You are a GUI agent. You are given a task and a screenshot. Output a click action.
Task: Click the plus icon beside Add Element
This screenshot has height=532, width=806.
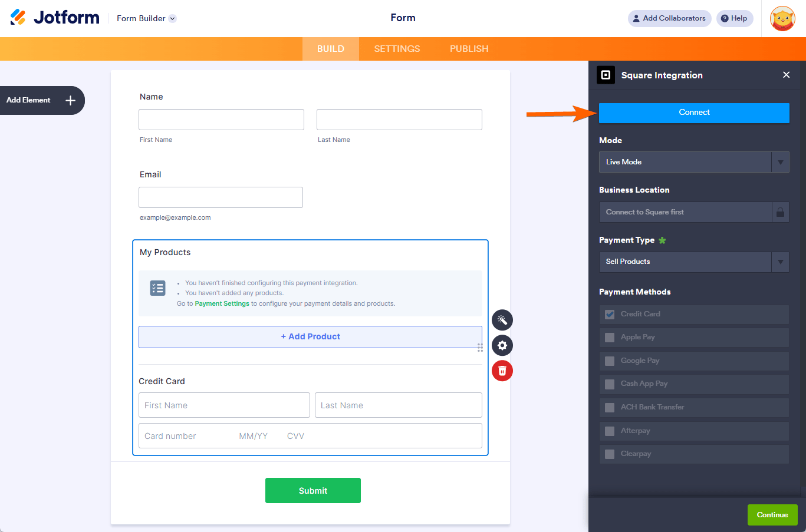[71, 100]
